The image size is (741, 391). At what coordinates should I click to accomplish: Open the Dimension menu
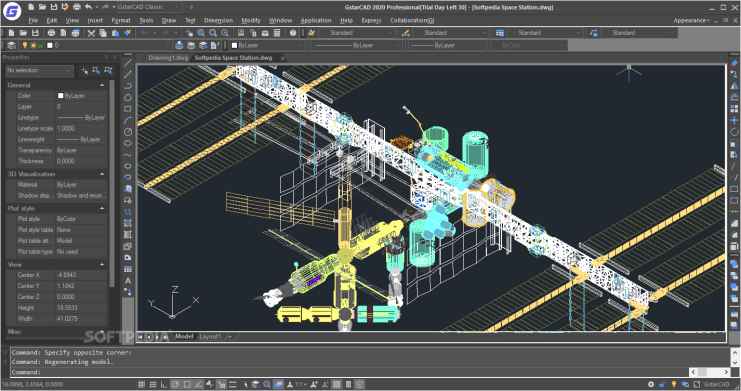218,20
